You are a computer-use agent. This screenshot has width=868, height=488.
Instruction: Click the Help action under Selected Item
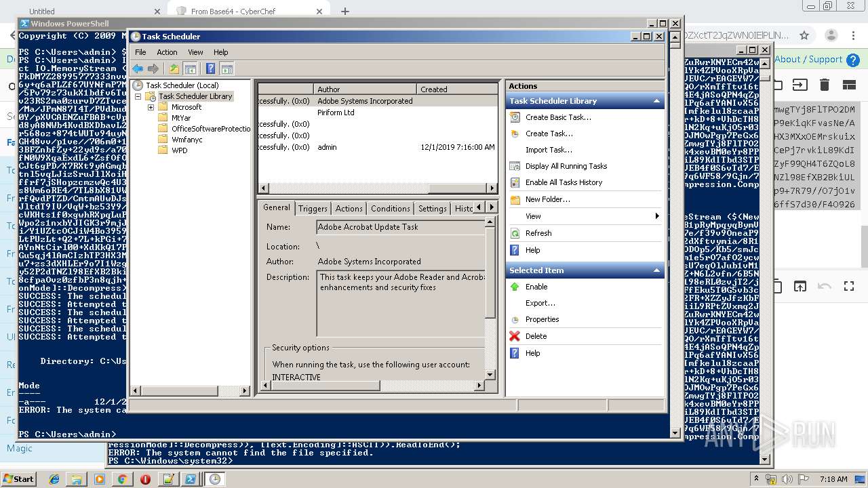[533, 353]
